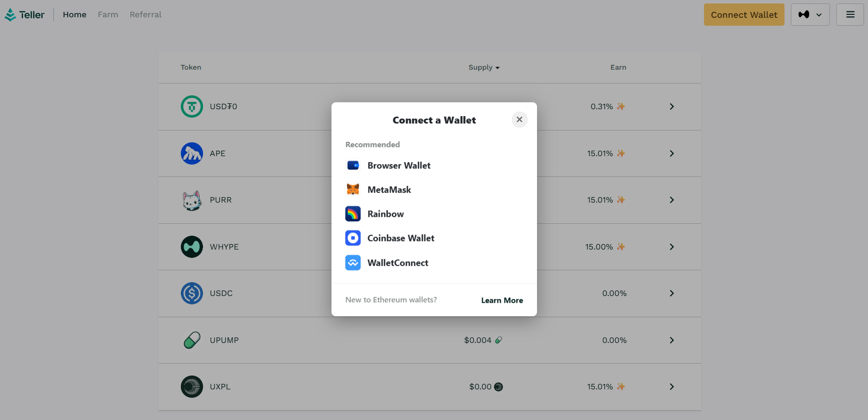
Task: Select the Coinbase Wallet icon
Action: 353,238
